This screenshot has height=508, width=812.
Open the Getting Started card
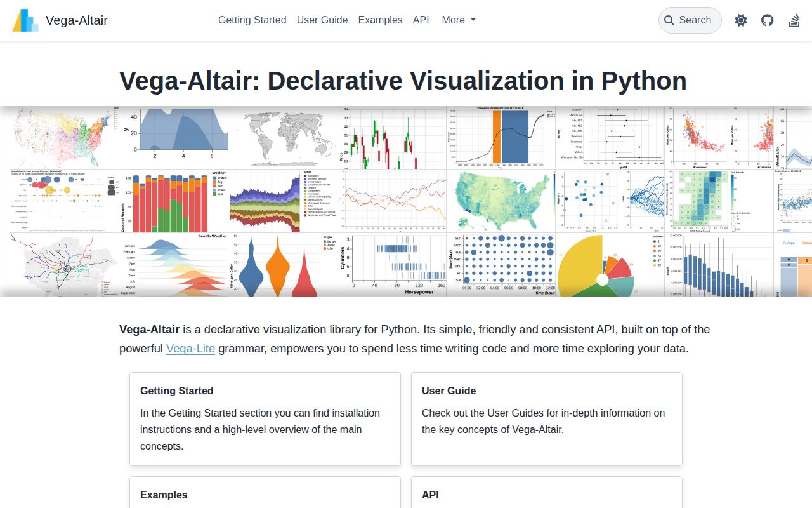point(265,419)
